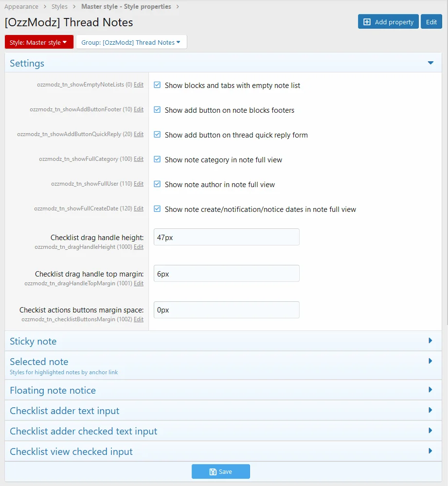Expand Checklist view checked input arrow

[x=430, y=451]
